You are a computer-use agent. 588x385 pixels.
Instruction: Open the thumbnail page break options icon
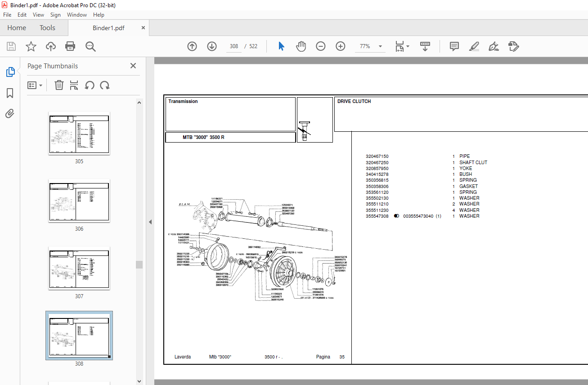click(x=74, y=85)
